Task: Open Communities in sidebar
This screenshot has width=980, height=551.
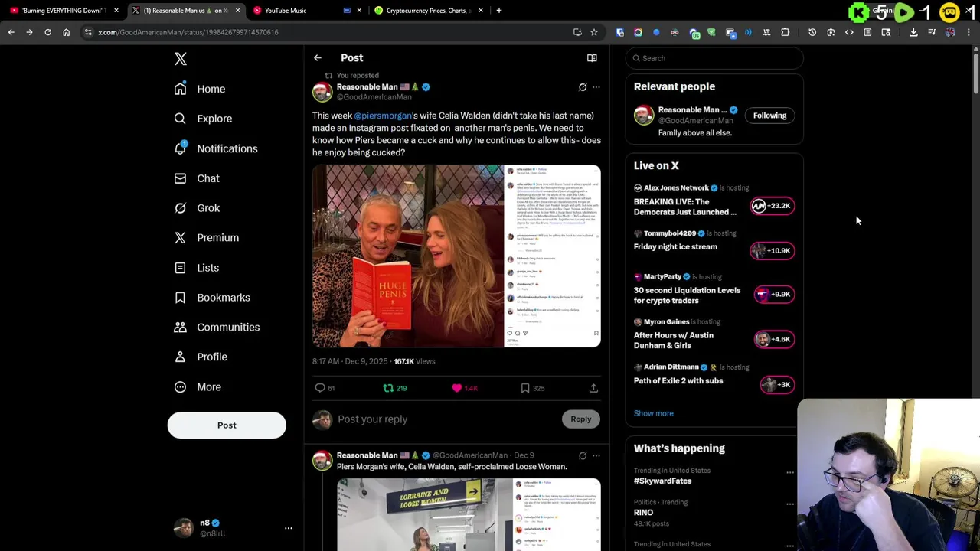Action: click(x=217, y=327)
